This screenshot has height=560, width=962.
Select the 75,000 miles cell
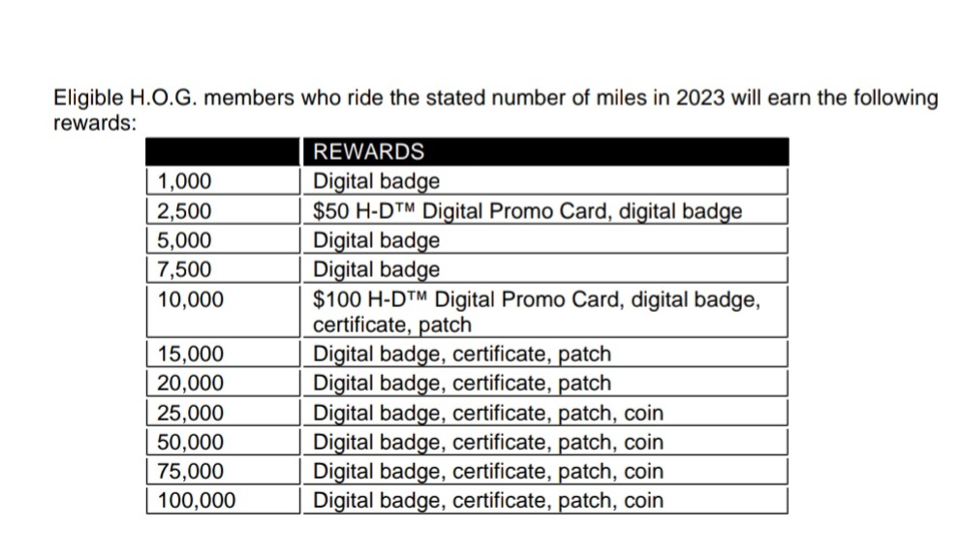click(x=224, y=471)
